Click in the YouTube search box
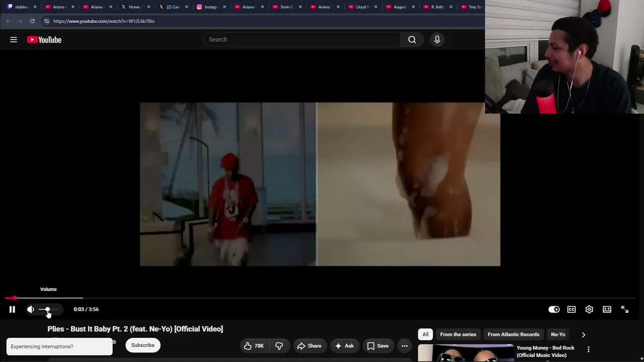Image resolution: width=644 pixels, height=362 pixels. (302, 40)
